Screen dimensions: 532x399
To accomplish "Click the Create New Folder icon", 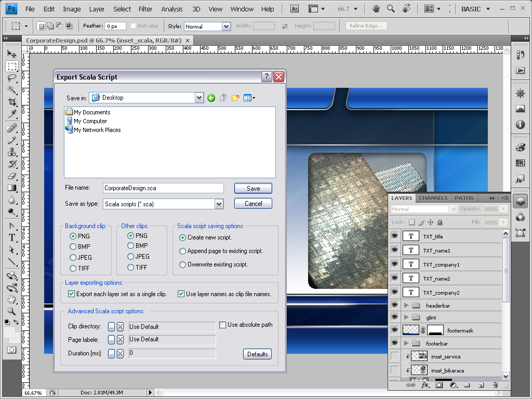I will [235, 98].
